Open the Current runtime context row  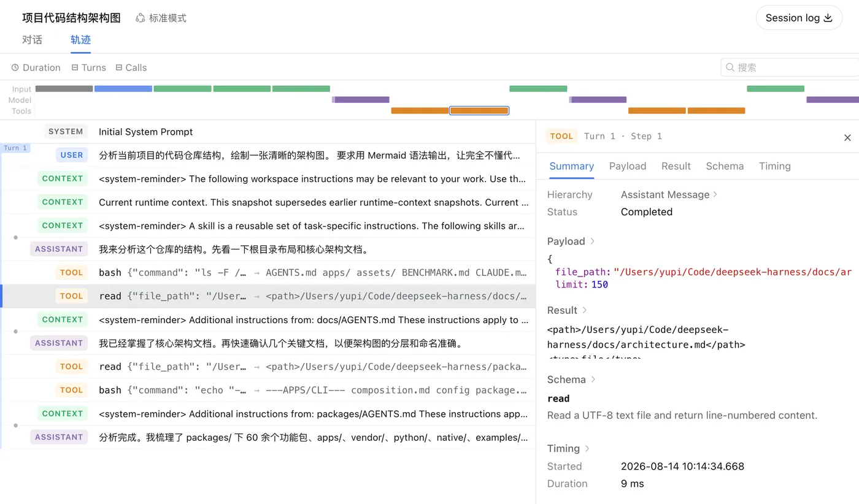(268, 202)
